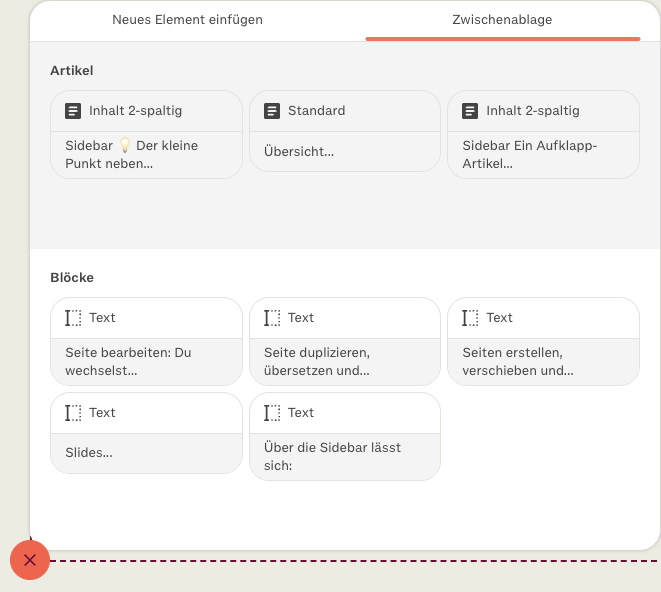Click 'Text' title above 'Seite duplizieren'
Screen dimensions: 661x592
[301, 318]
